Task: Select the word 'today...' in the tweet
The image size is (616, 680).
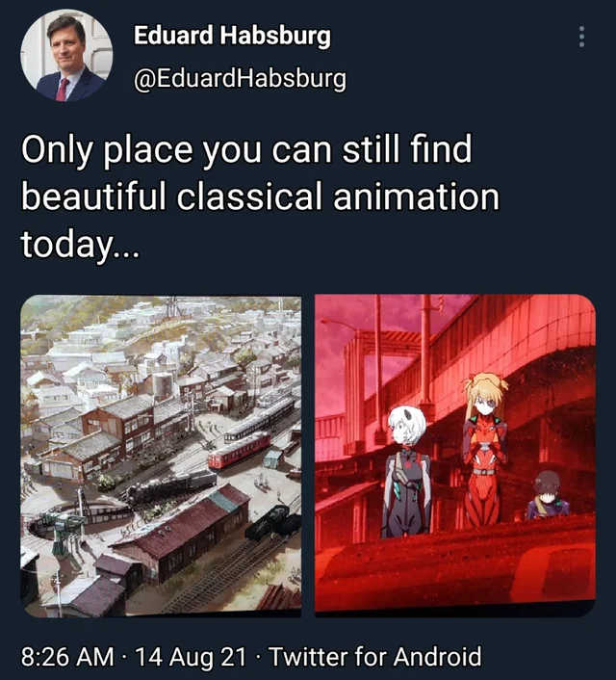Action: tap(80, 244)
